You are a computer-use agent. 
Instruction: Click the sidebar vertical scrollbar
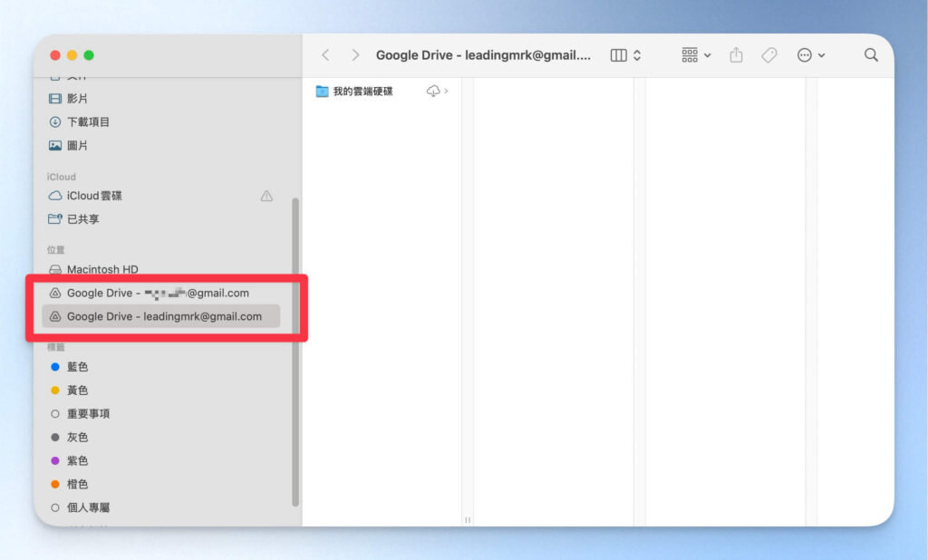point(295,352)
